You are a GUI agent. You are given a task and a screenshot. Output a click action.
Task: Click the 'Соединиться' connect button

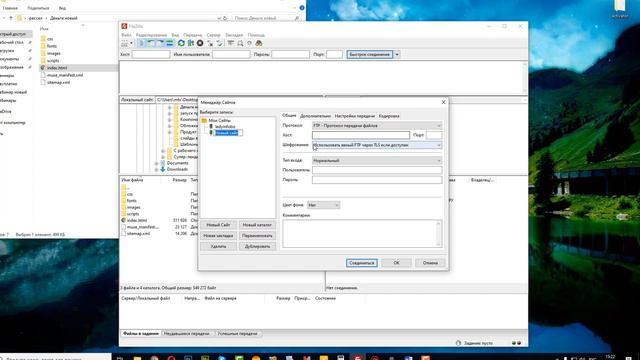coord(362,263)
